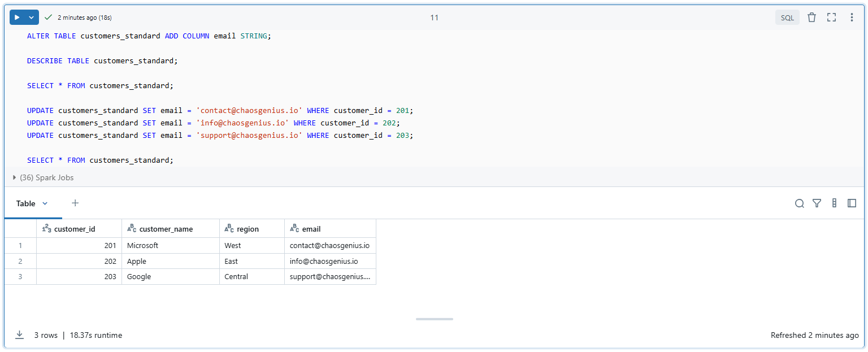Delete the cell using the trash icon
The width and height of the screenshot is (868, 352).
811,17
